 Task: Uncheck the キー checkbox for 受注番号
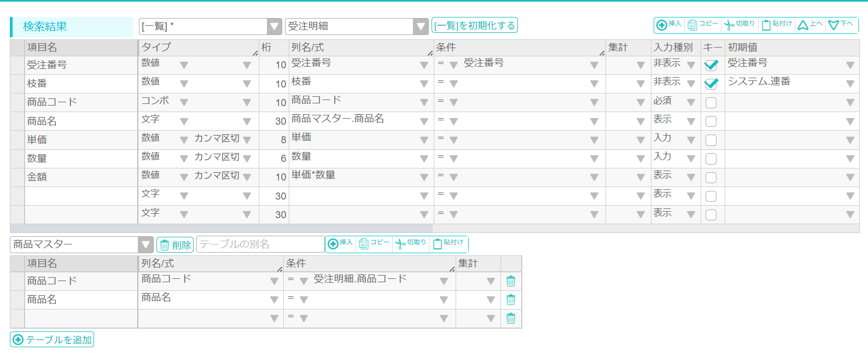click(711, 65)
